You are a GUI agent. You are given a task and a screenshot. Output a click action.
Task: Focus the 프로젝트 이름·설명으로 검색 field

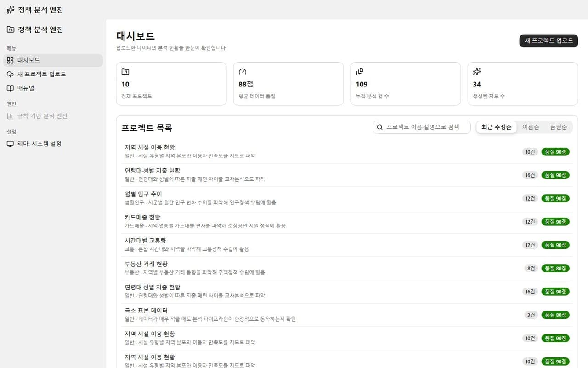pos(422,127)
